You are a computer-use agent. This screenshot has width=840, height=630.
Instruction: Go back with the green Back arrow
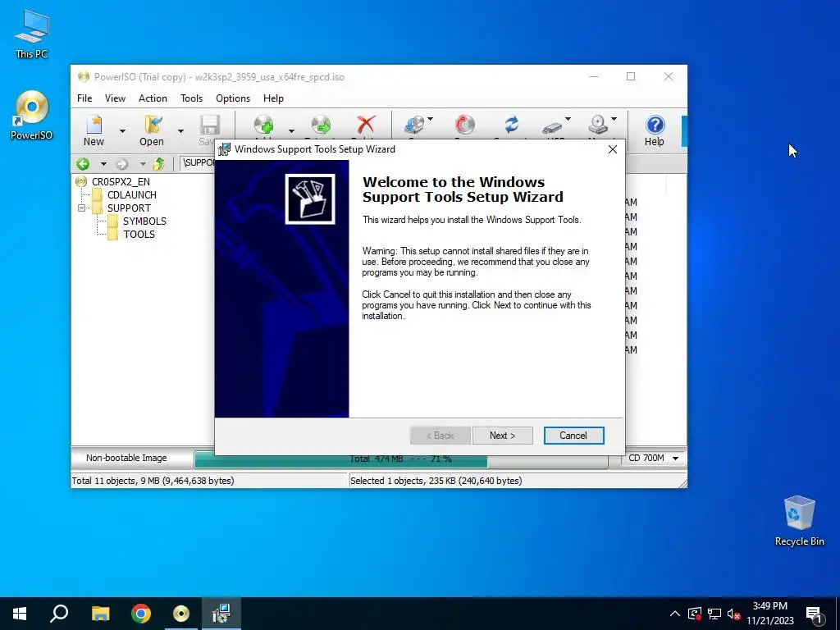pos(83,164)
